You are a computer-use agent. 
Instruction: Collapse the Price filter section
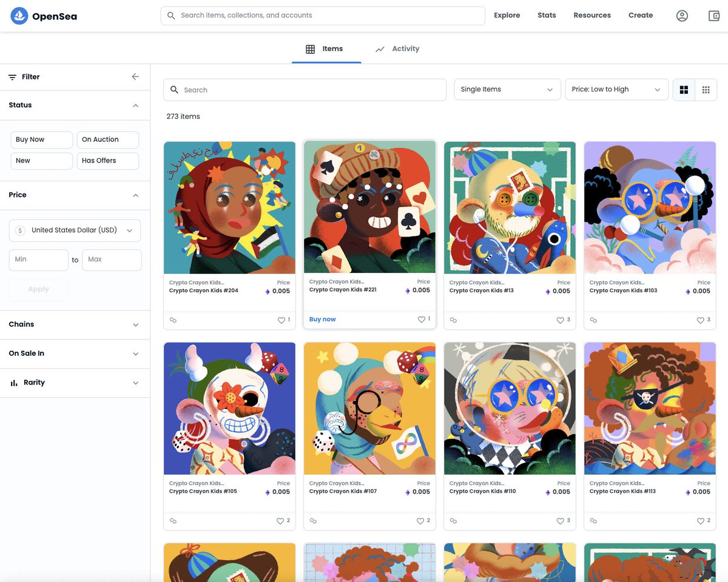click(x=75, y=195)
